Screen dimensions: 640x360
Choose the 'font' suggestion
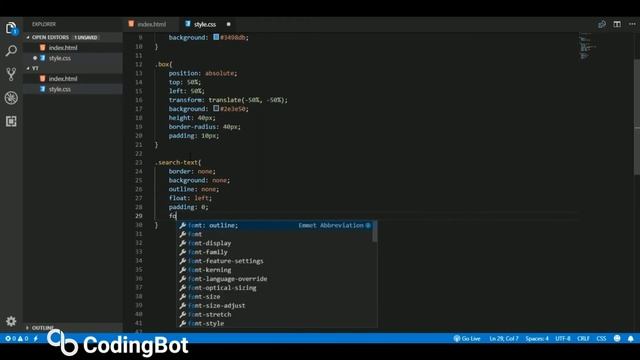pyautogui.click(x=275, y=234)
